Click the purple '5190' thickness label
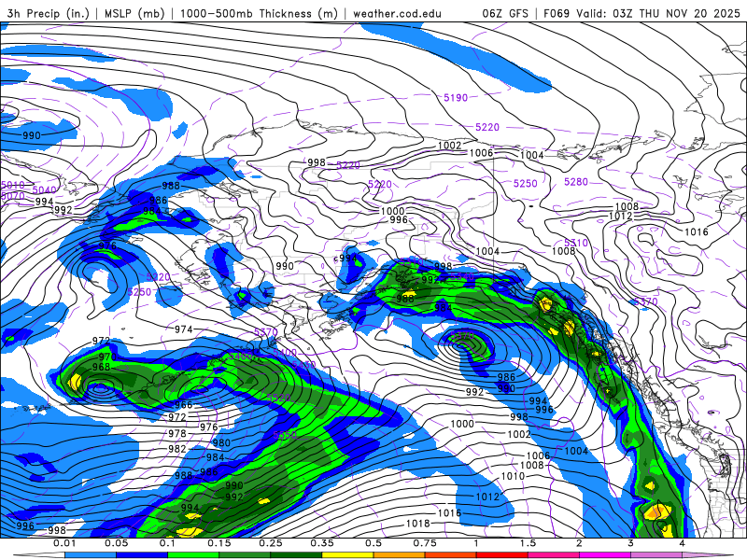This screenshot has width=747, height=560. 456,98
